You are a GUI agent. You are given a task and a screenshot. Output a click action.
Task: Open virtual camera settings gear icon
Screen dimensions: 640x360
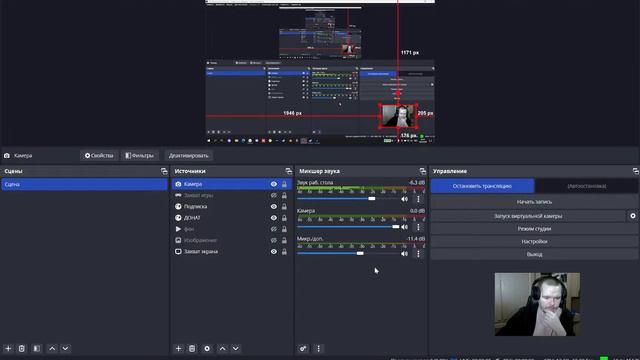pyautogui.click(x=633, y=216)
